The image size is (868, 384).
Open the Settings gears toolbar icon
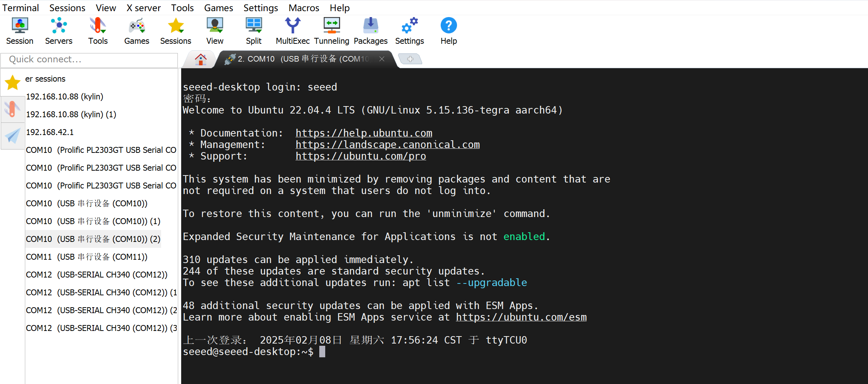409,31
